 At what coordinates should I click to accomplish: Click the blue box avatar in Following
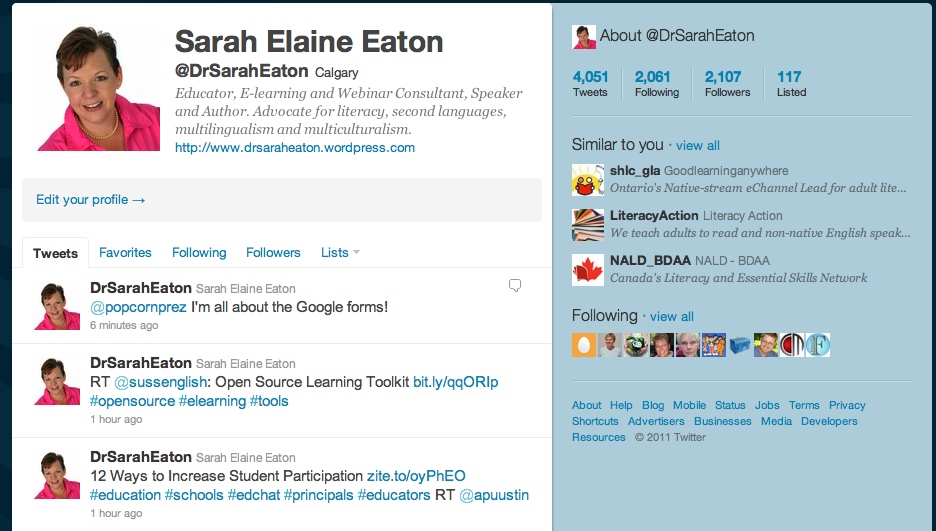[739, 345]
